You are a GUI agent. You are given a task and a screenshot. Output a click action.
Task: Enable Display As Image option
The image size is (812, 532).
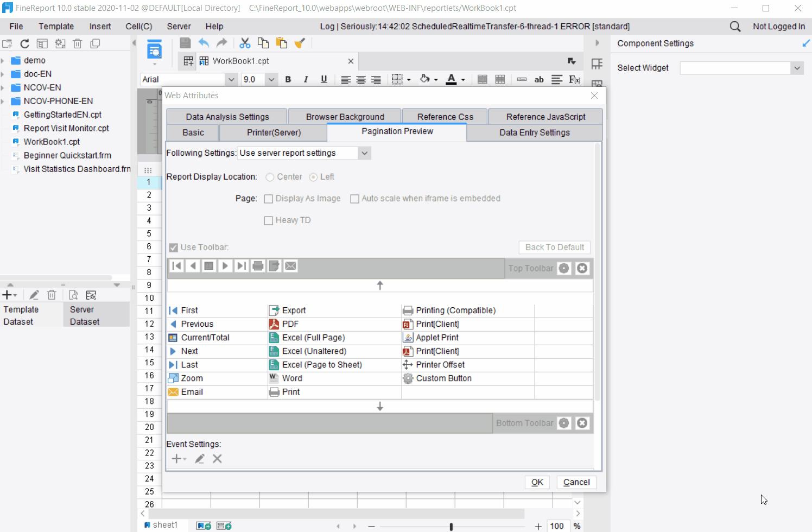point(268,198)
